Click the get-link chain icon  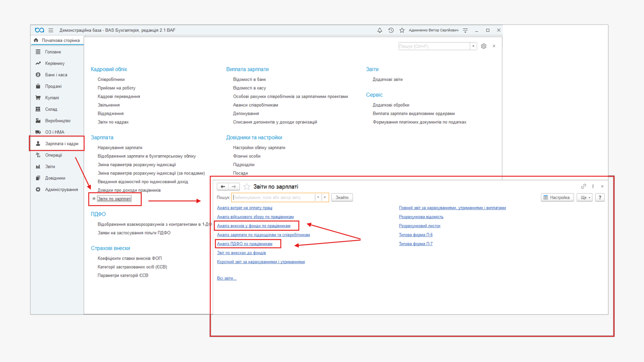pos(584,186)
